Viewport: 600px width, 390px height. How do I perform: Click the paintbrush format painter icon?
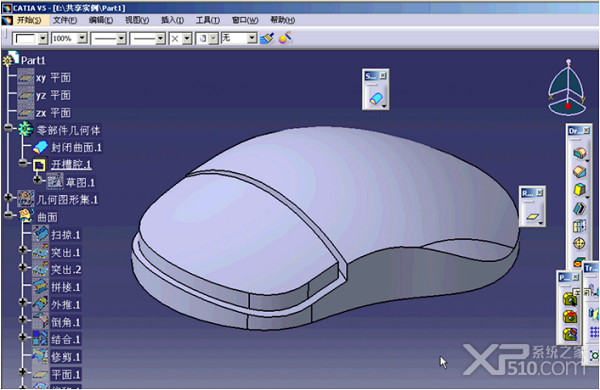coord(267,38)
